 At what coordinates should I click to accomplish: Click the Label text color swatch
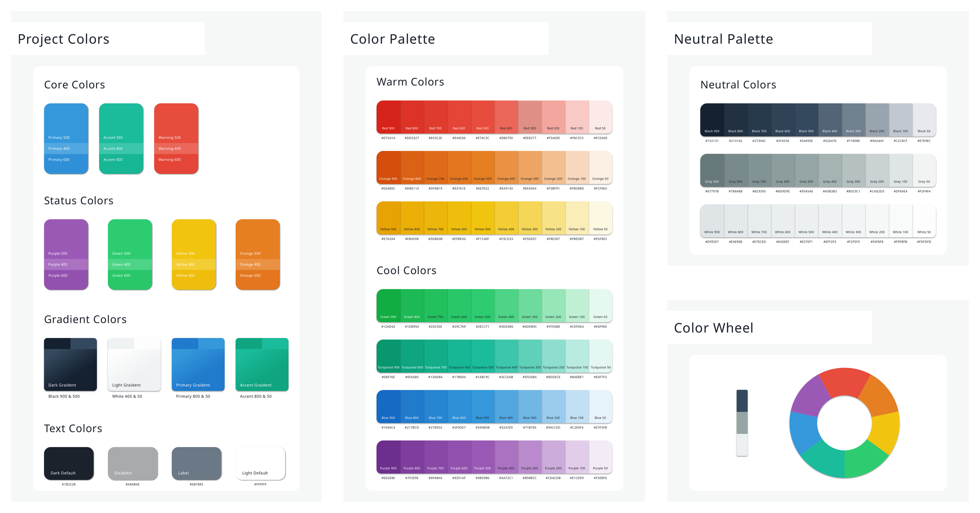196,463
